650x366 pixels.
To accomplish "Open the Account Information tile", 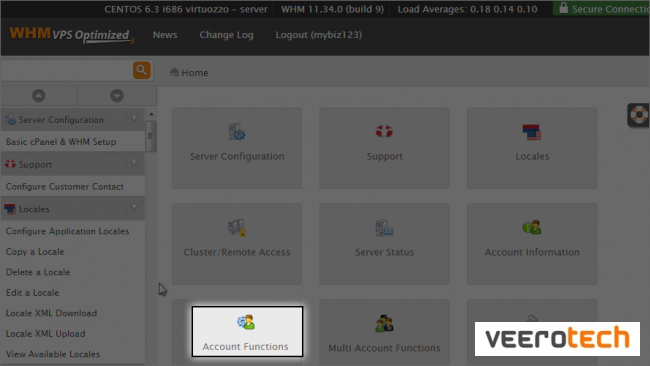I will click(532, 244).
